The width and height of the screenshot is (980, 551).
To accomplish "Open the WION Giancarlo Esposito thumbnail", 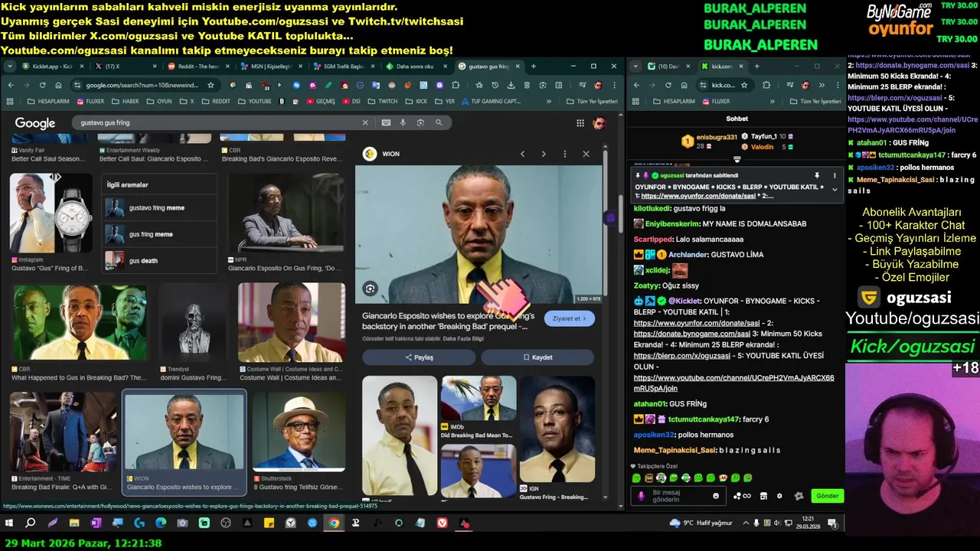I will point(185,432).
